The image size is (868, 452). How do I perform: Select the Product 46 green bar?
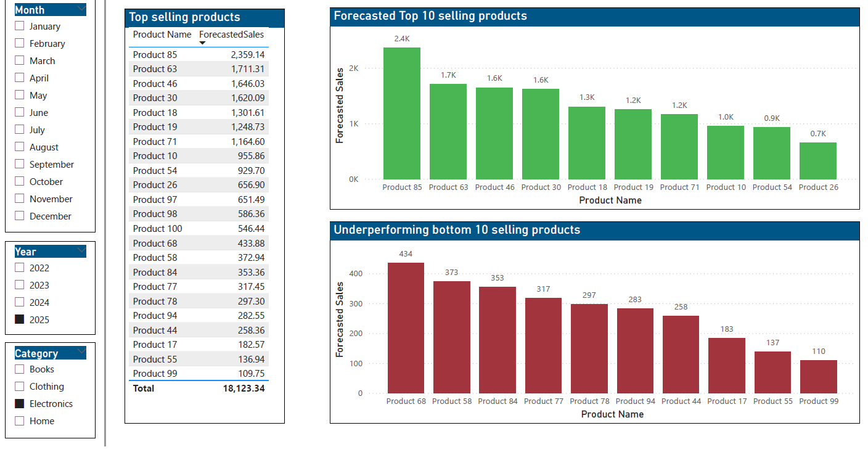(x=494, y=133)
